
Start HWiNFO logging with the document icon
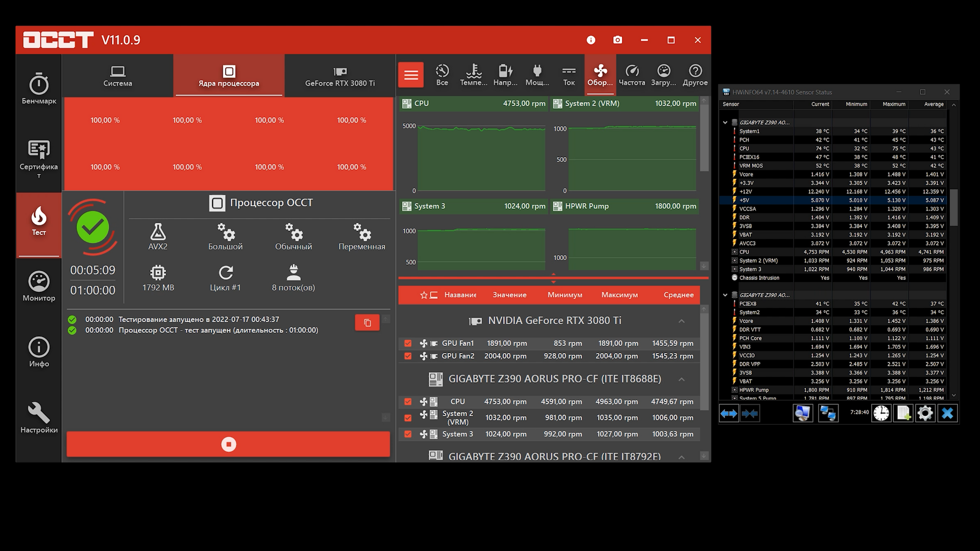click(x=903, y=413)
